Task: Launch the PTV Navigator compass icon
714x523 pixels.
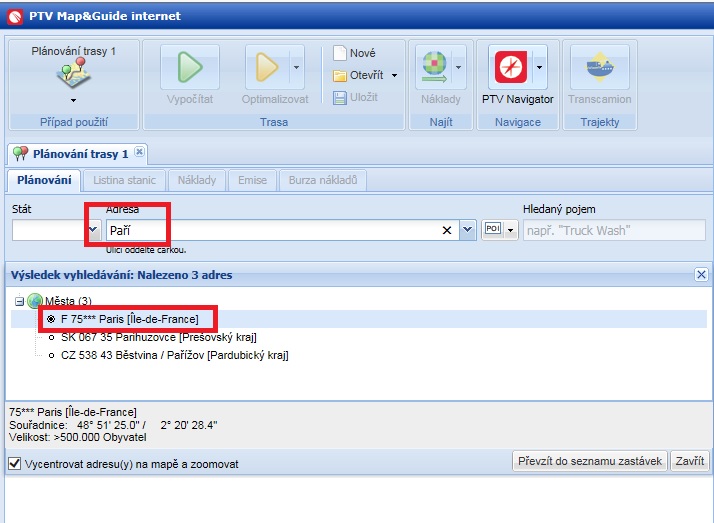Action: coord(511,67)
